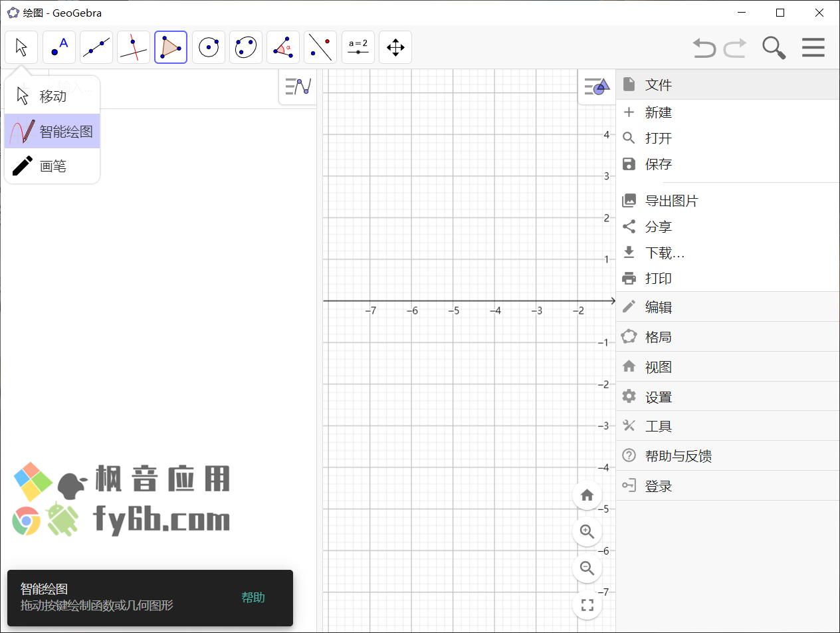This screenshot has width=840, height=633.
Task: Select the Circle with center tool
Action: [209, 47]
